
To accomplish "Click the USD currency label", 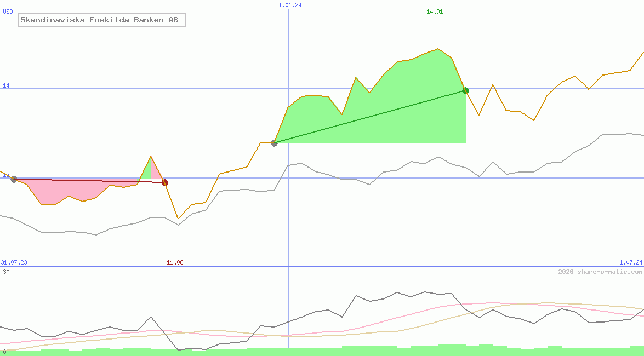I will point(8,12).
